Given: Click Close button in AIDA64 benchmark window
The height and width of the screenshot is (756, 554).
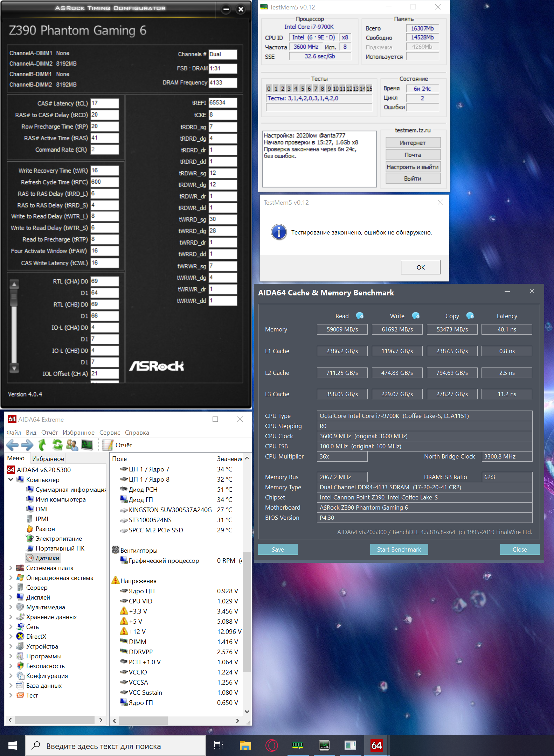Looking at the screenshot, I should [x=520, y=549].
